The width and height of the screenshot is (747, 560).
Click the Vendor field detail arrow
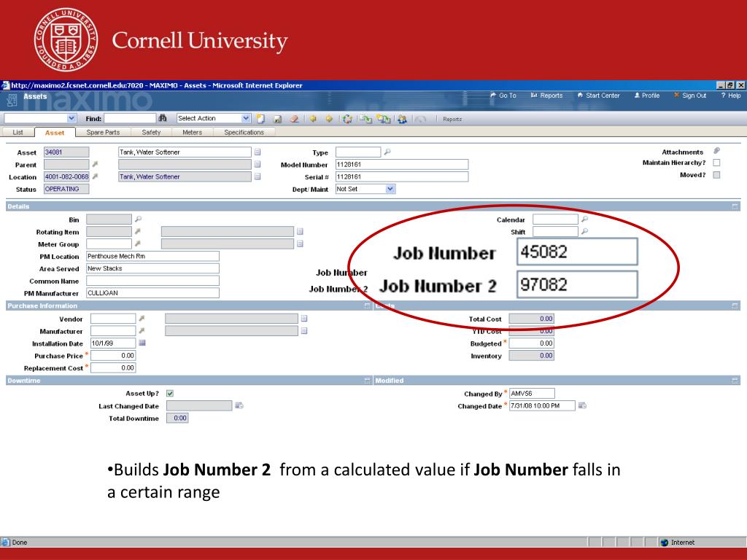[142, 318]
